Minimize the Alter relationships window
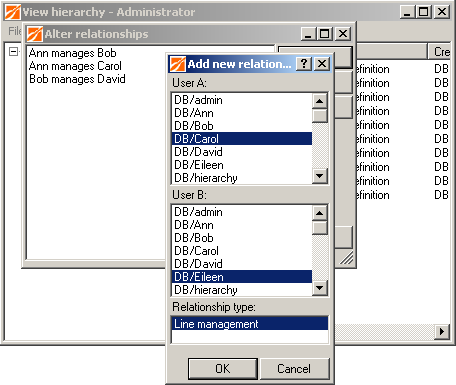Screen dimensions: 456x385 tap(308, 34)
